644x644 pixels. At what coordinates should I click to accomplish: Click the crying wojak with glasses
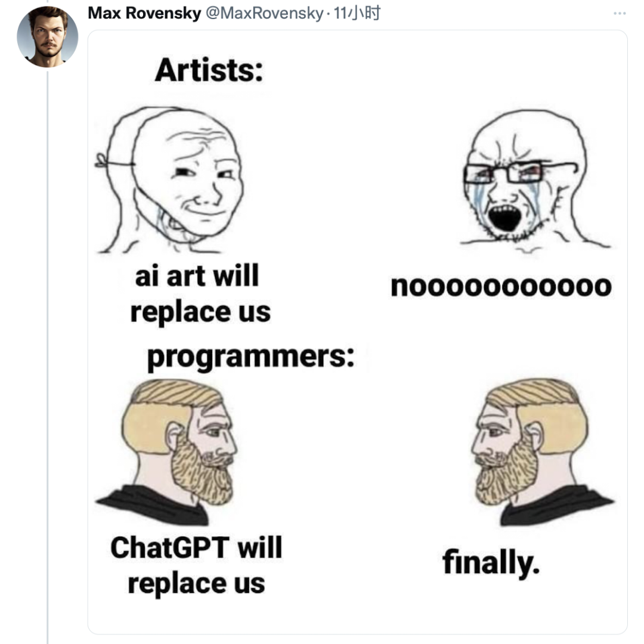coord(518,179)
